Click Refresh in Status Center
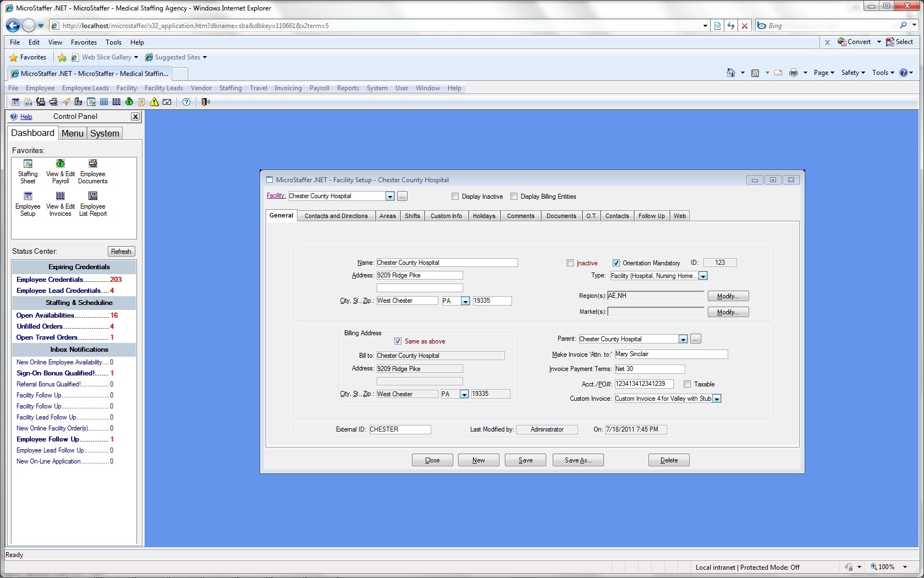The image size is (924, 578). (x=121, y=252)
